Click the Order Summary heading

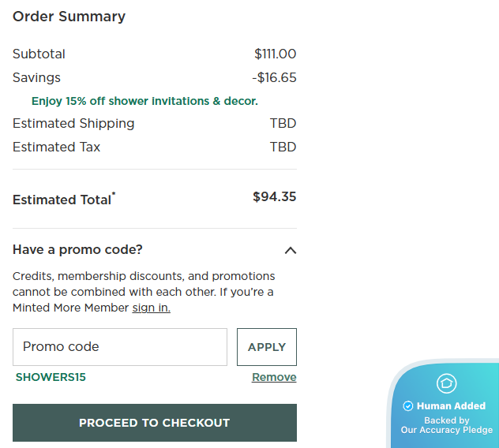coord(69,17)
